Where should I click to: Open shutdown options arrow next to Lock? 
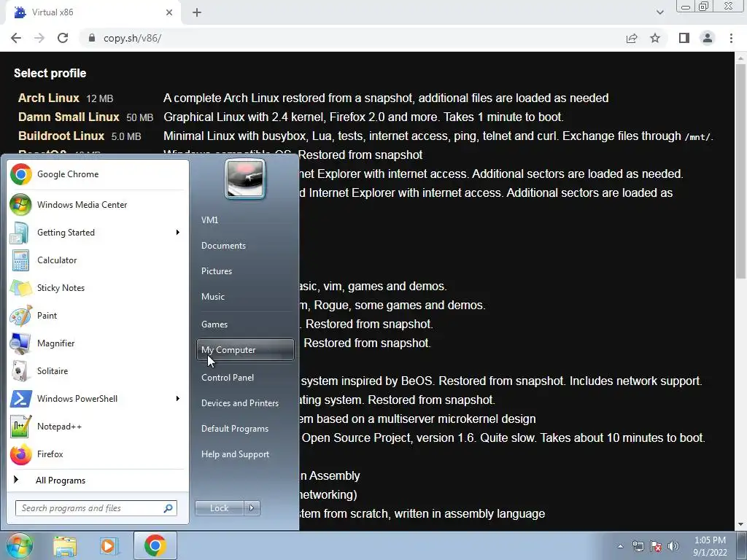(252, 508)
